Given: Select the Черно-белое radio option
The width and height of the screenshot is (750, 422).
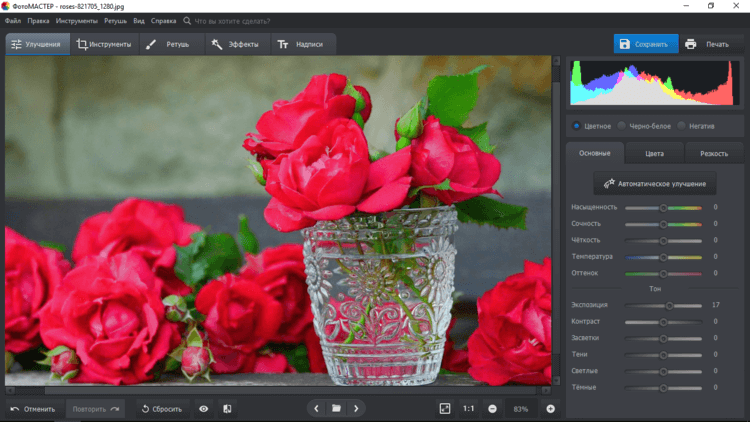Looking at the screenshot, I should [x=621, y=126].
